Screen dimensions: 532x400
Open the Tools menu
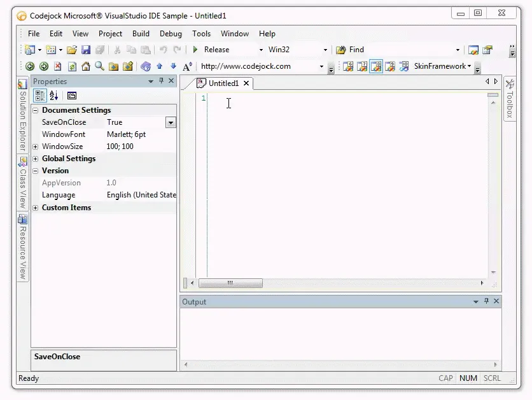[x=201, y=34]
